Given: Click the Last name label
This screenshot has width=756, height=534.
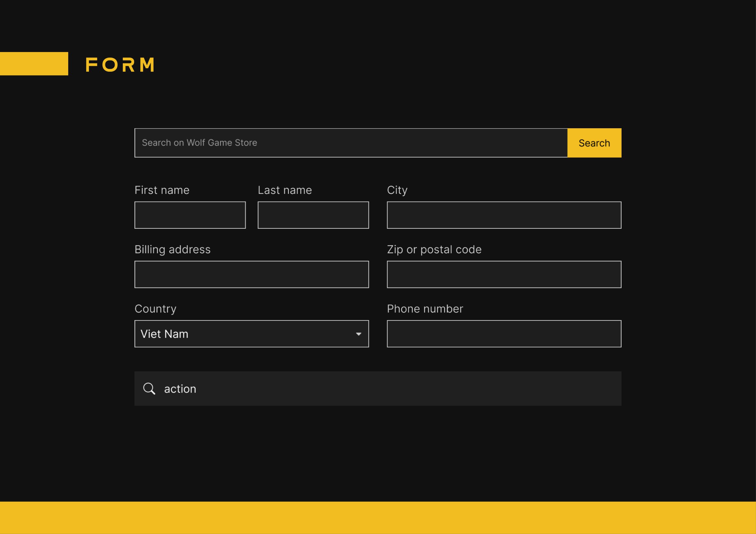Looking at the screenshot, I should [x=285, y=190].
